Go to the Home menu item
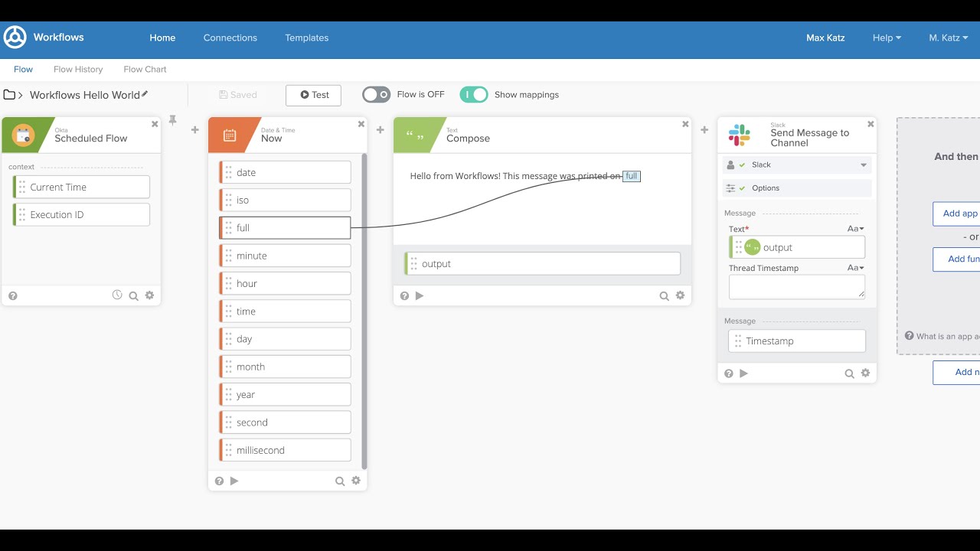The width and height of the screenshot is (980, 551). 162,37
